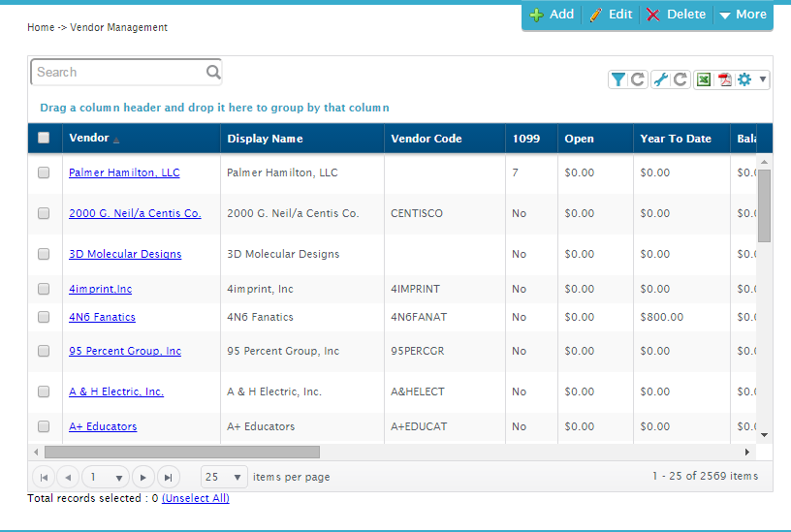Go to the next page
791x532 pixels.
coord(143,477)
